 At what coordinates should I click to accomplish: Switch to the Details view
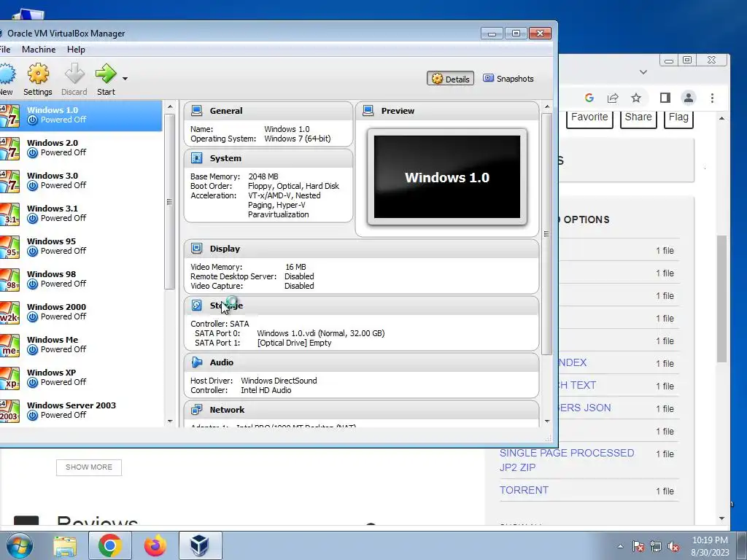pos(450,79)
